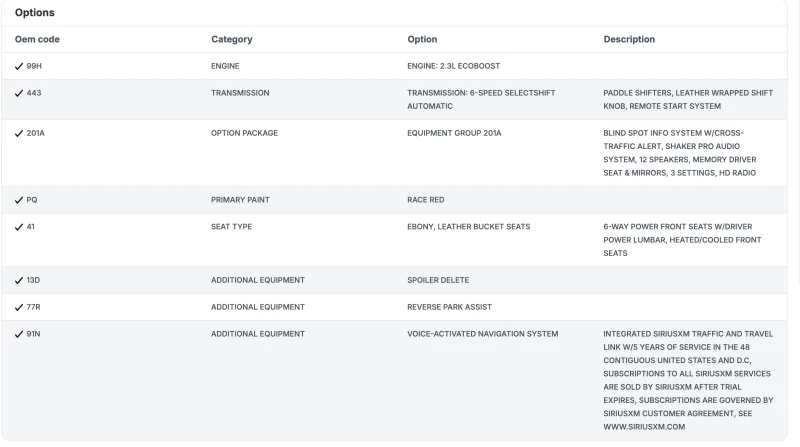Click the checkmark icon beside 443
The image size is (800, 447).
(19, 93)
